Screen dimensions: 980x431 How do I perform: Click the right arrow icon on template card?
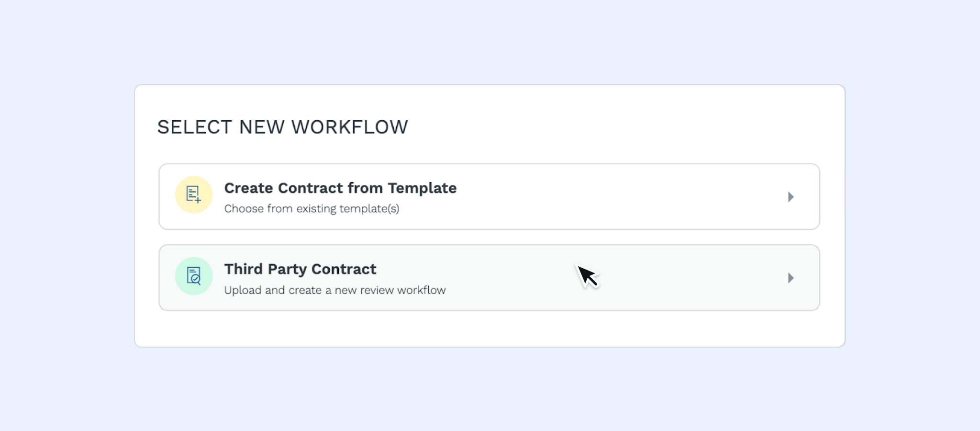[x=791, y=197]
